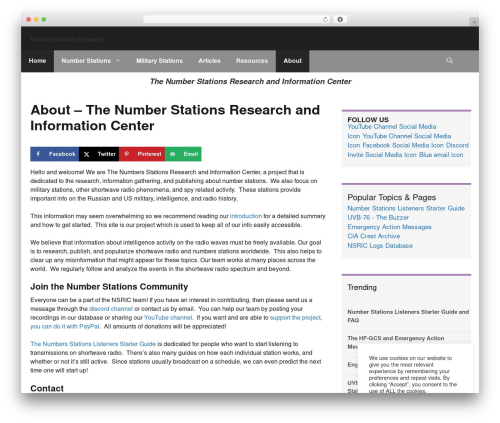Open the discord channel link
The height and width of the screenshot is (423, 500).
point(111,309)
